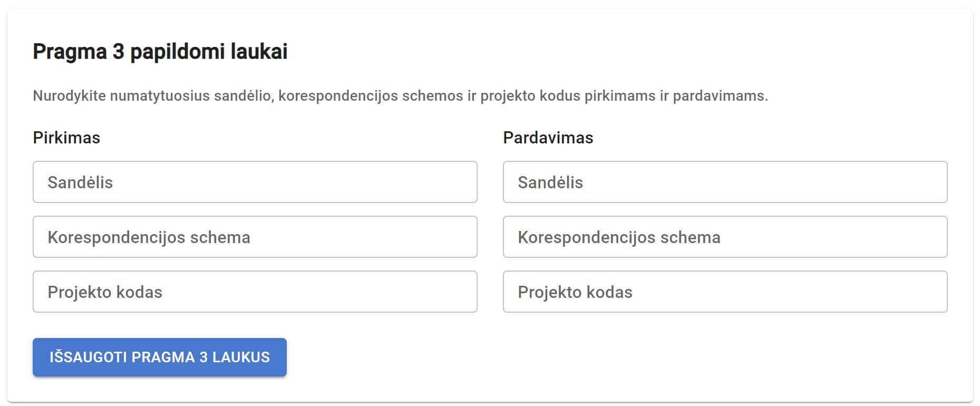Click the Pirkimas section heading

tap(66, 138)
